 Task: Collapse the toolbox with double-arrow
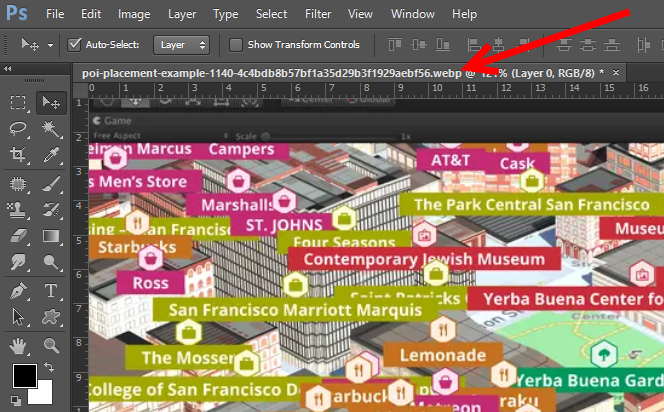click(8, 68)
